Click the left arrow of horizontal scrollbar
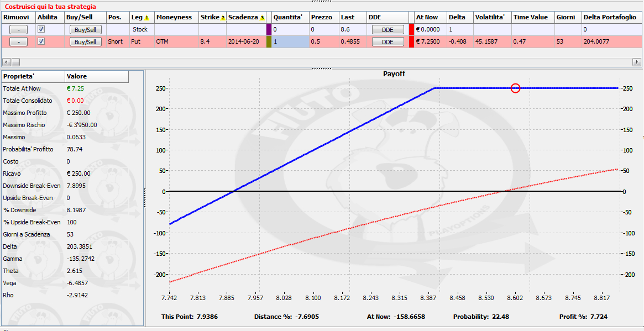Viewport: 644px width, 331px height. 6,62
